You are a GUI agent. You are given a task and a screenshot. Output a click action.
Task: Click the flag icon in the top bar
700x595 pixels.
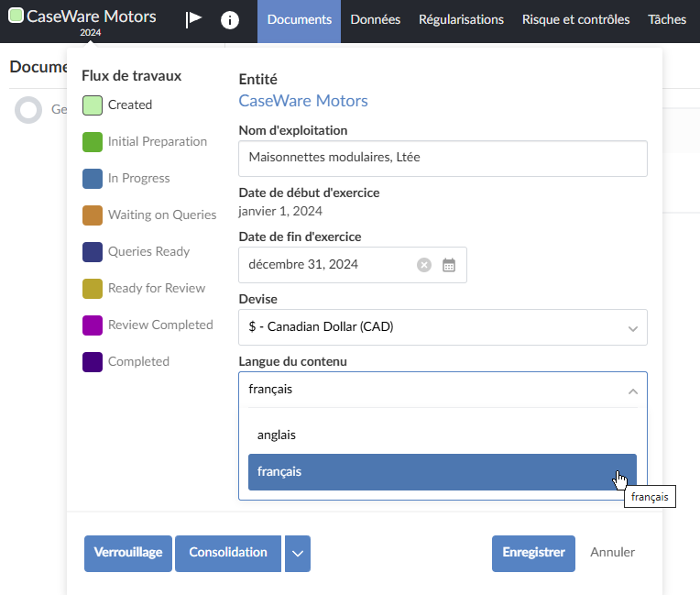pyautogui.click(x=193, y=19)
